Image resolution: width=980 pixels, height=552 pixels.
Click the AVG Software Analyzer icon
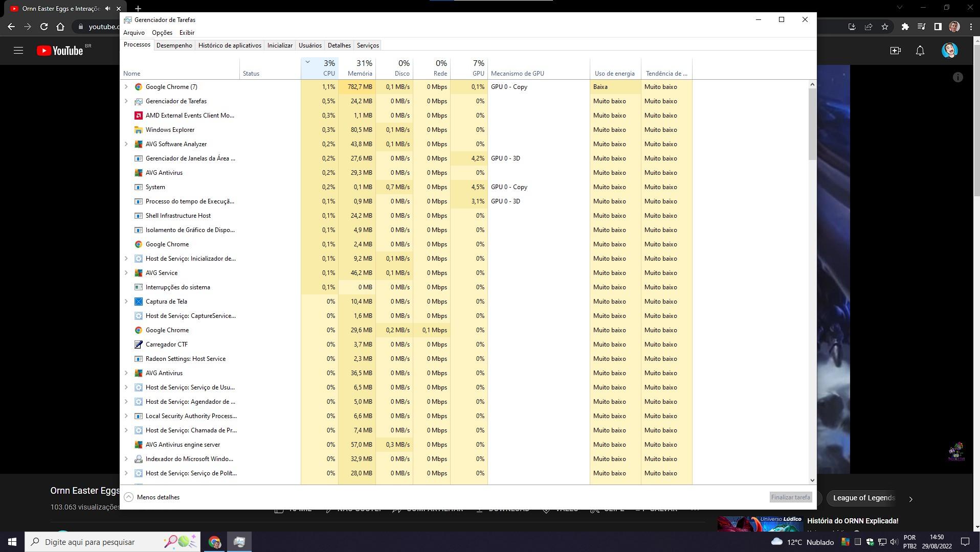(138, 144)
